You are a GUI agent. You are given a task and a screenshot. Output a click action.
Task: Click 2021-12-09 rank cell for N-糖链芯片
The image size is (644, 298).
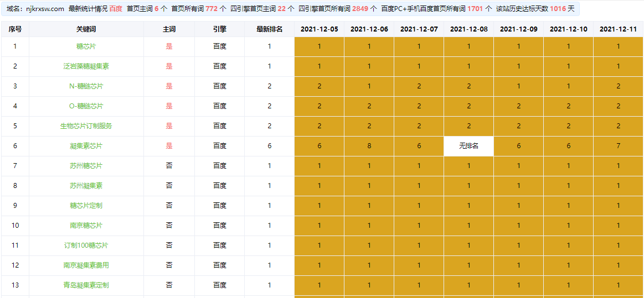(x=519, y=86)
